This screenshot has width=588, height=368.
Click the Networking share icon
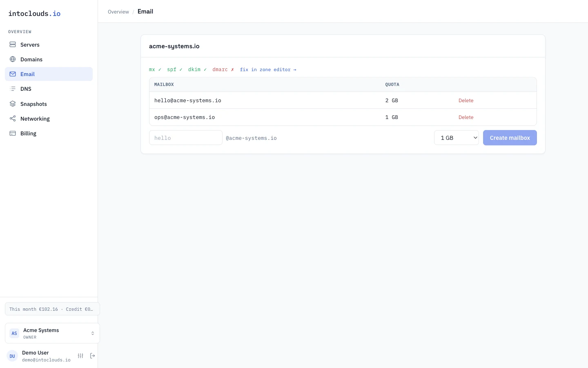point(13,119)
